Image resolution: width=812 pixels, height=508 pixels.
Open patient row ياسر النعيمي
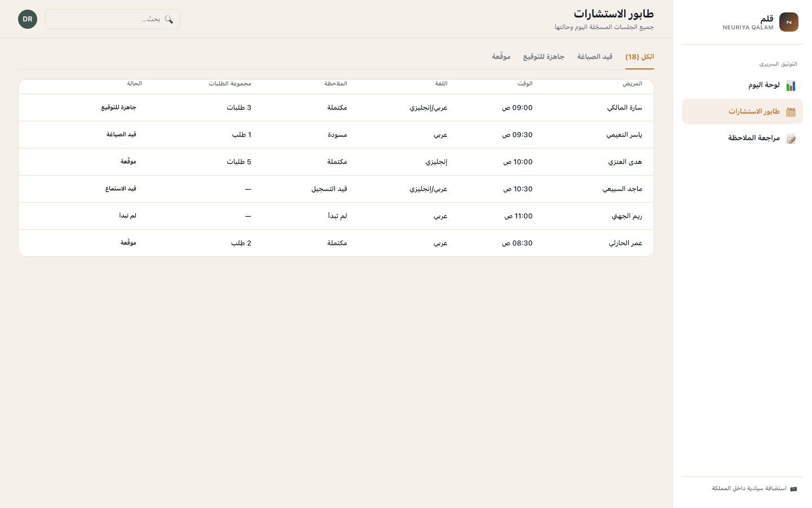pos(336,135)
